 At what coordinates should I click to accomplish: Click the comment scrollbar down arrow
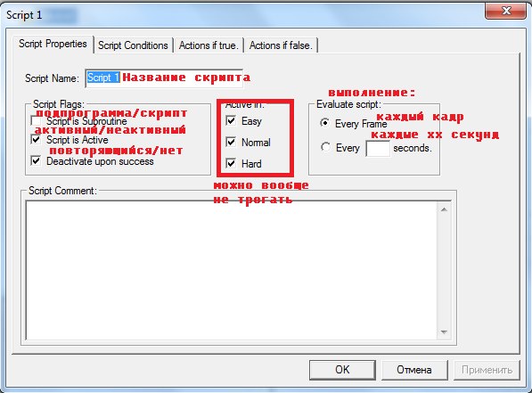[444, 332]
